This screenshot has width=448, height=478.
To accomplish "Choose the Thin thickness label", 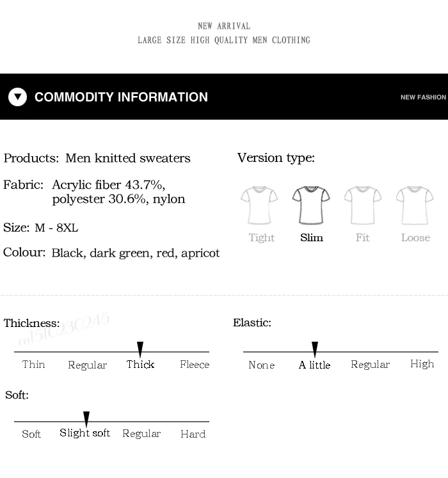I will 33,364.
